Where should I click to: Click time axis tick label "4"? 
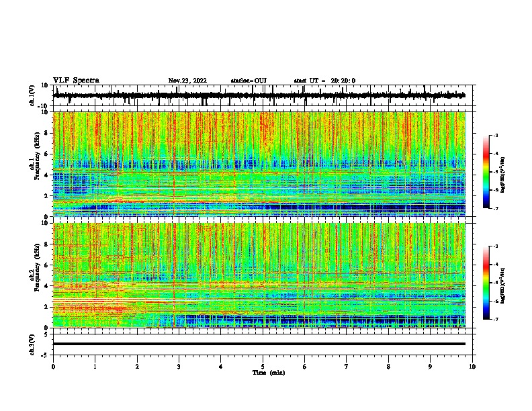coord(221,367)
